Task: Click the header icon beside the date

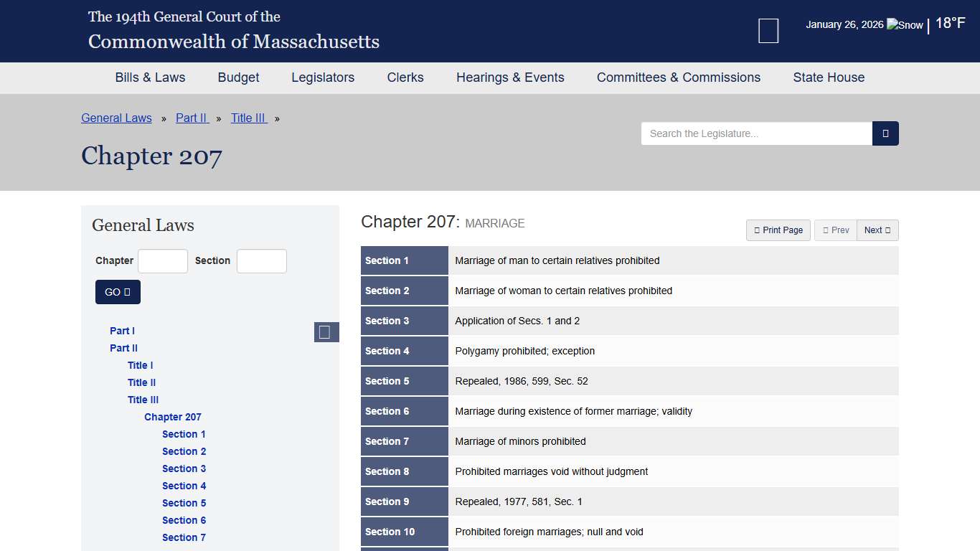Action: click(768, 31)
